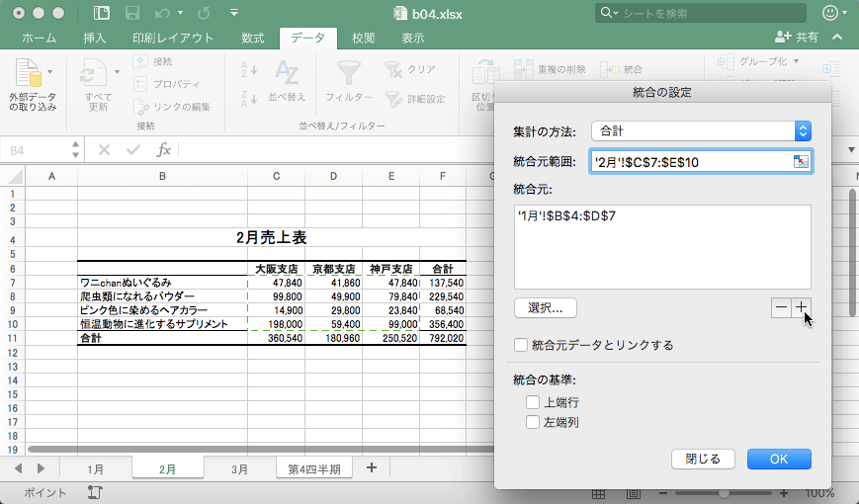
Task: Open the quick access toolbar customize arrow
Action: tap(234, 13)
